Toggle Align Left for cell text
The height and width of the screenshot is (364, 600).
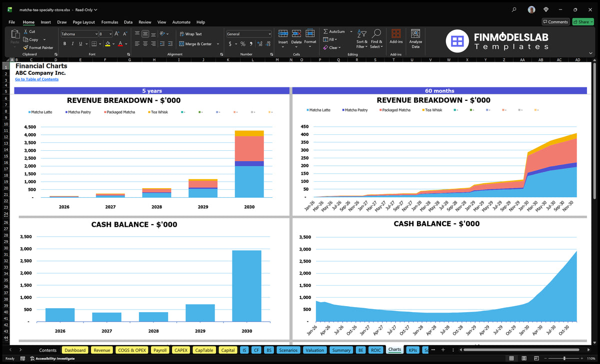[137, 44]
